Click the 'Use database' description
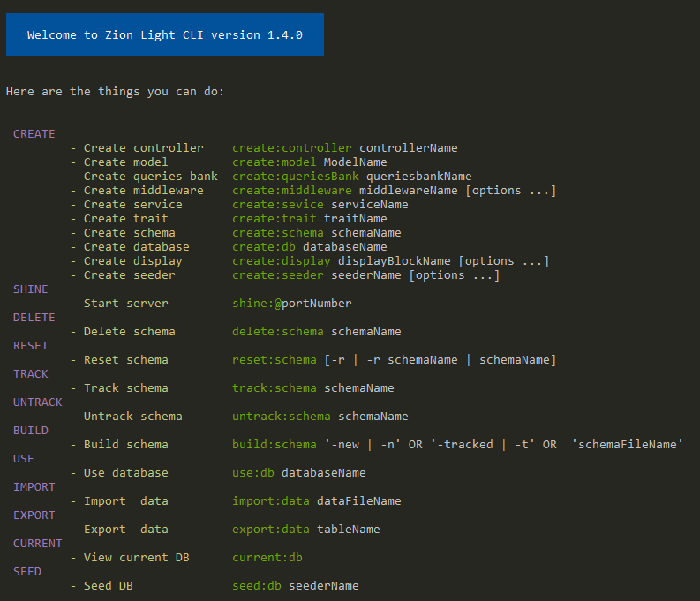Screen dimensions: 700x601 [x=126, y=473]
